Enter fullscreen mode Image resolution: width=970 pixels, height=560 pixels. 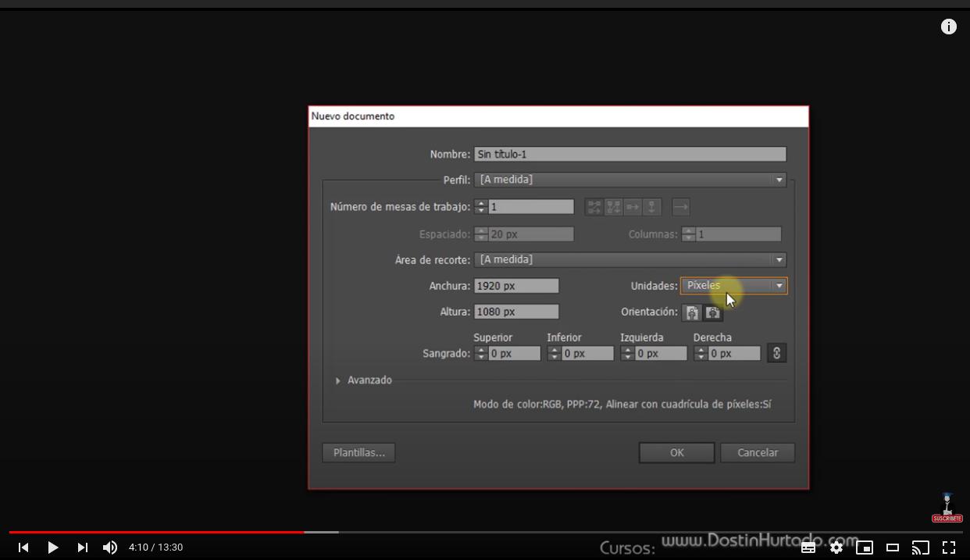949,548
